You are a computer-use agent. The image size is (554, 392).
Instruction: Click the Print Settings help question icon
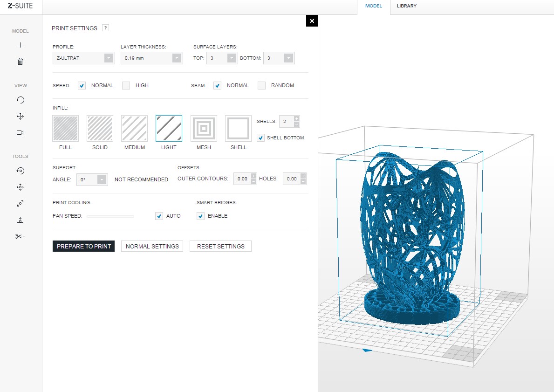click(x=105, y=28)
